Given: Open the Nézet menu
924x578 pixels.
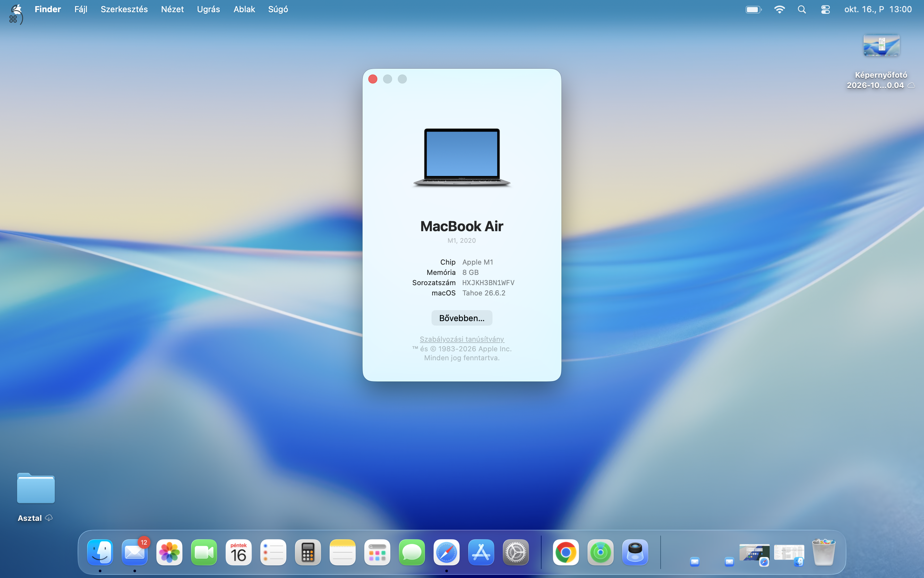Looking at the screenshot, I should [172, 9].
